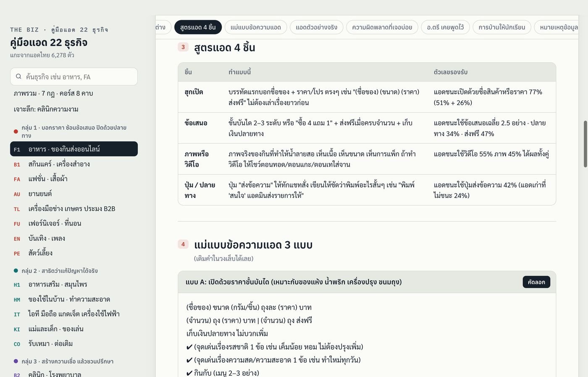
Task: Switch to อ.ตรี เคยพูดไว้ tab
Action: [445, 27]
